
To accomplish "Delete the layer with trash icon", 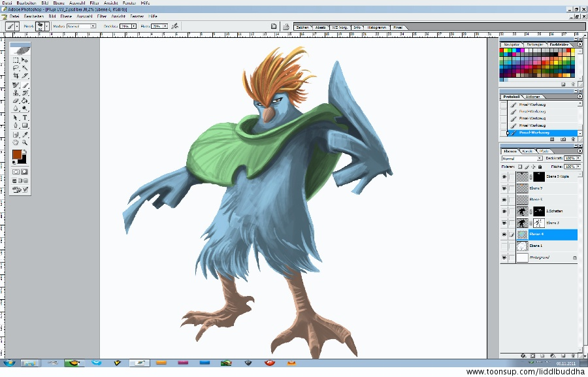I will tap(572, 355).
